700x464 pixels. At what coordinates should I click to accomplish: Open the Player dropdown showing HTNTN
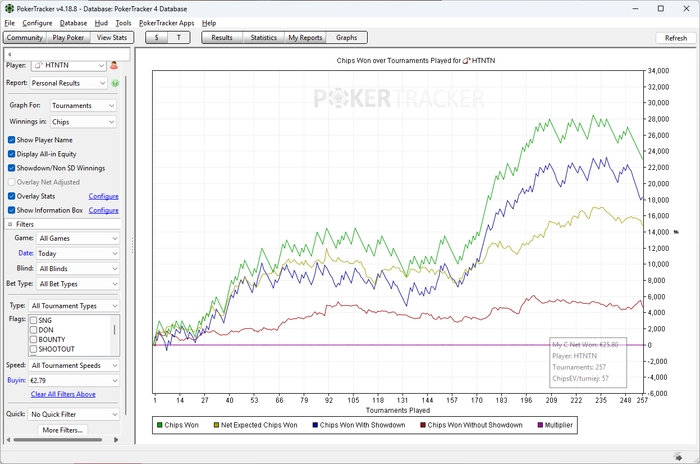(68, 65)
